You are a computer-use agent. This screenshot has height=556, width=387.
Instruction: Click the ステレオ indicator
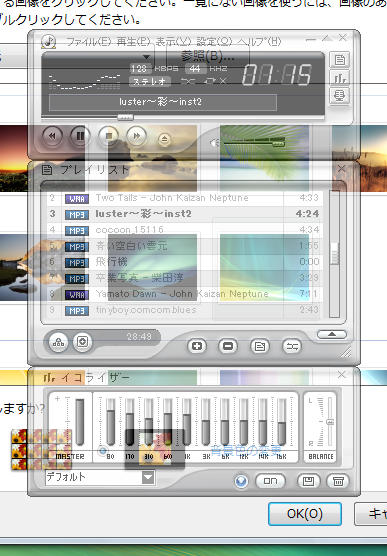tap(150, 81)
